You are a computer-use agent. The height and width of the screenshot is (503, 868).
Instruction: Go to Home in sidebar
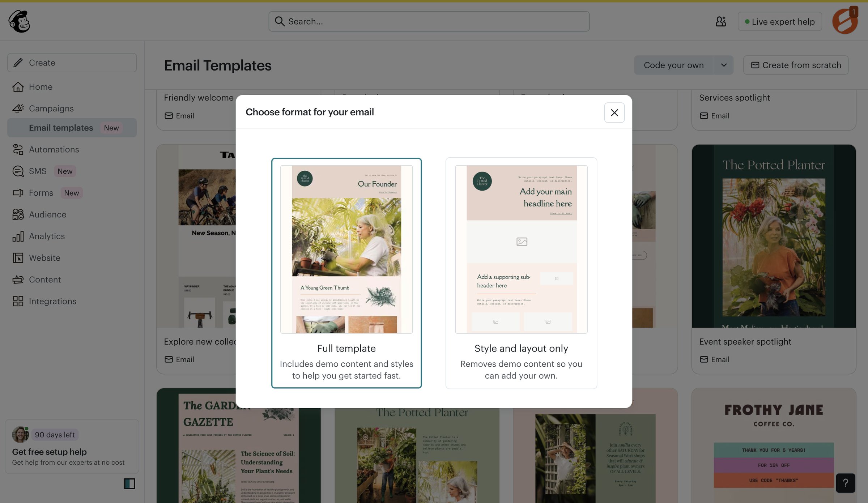(x=72, y=87)
